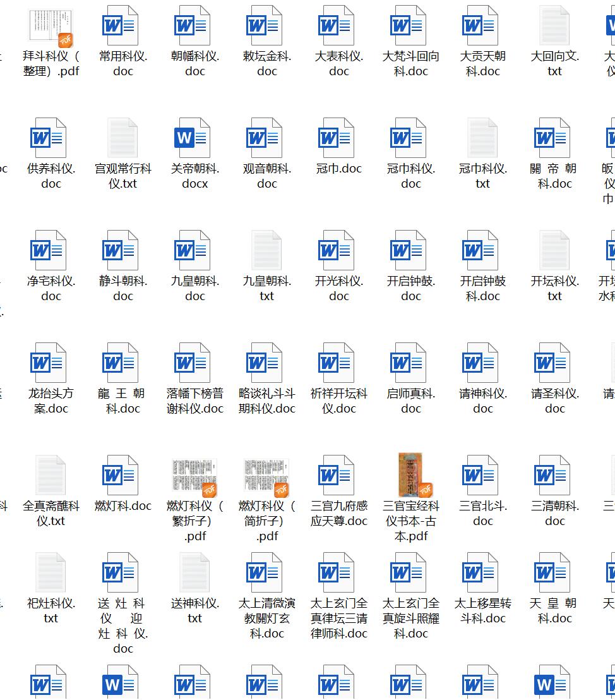Click the 观音朝科.doc icon

tap(265, 138)
